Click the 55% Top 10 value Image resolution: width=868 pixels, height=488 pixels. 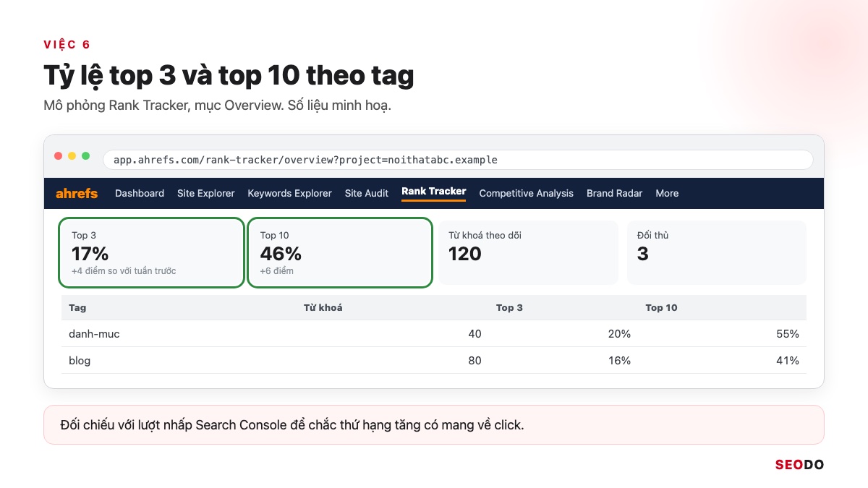click(x=787, y=334)
